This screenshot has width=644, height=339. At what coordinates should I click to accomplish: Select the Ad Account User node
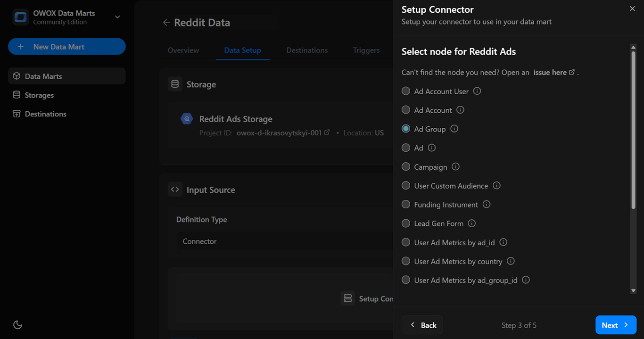(x=405, y=91)
